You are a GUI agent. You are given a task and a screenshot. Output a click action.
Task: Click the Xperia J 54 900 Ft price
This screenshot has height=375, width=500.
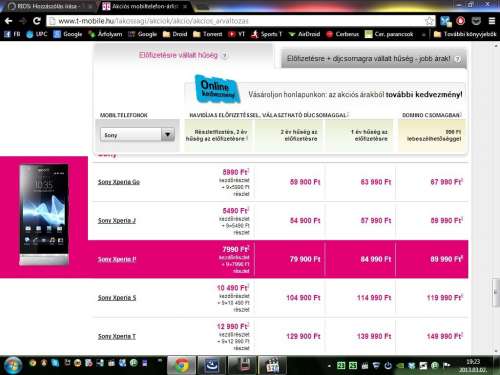tap(305, 221)
